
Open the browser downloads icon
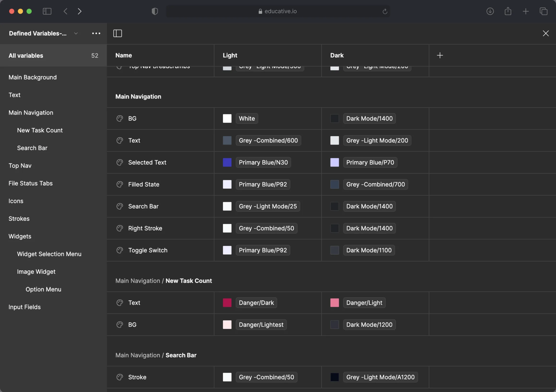490,11
